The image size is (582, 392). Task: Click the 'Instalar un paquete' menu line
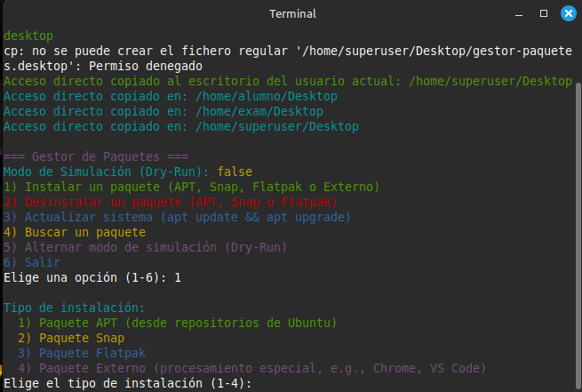click(191, 187)
